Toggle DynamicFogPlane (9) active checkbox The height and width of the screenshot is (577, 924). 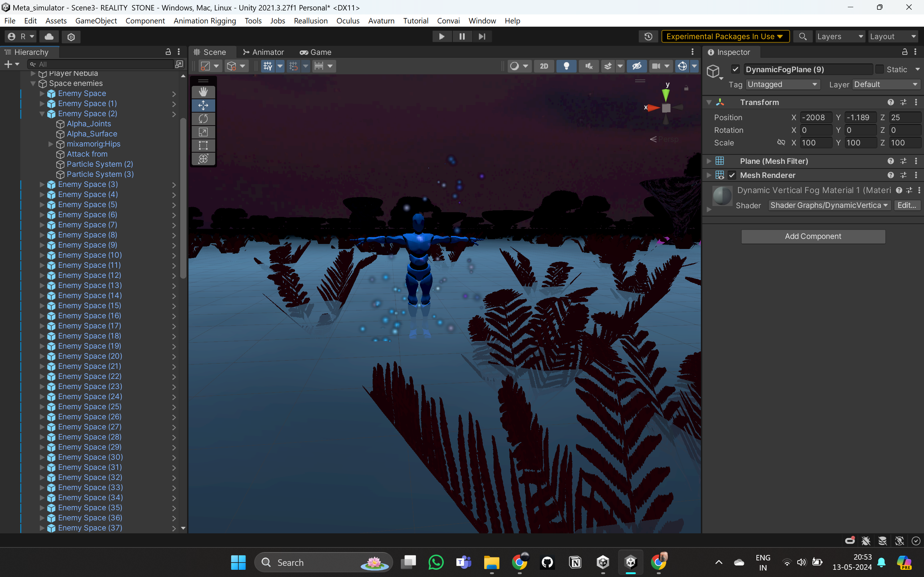click(x=736, y=69)
